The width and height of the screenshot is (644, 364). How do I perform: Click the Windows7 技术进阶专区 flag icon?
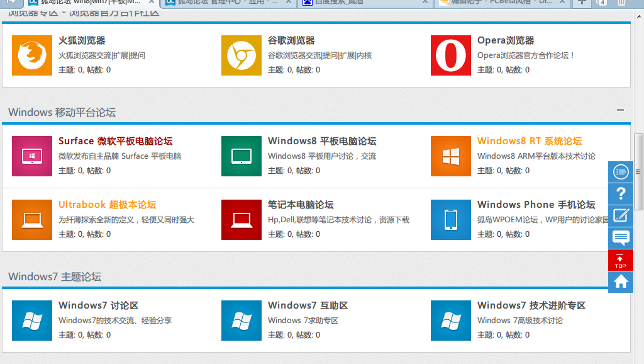[451, 321]
